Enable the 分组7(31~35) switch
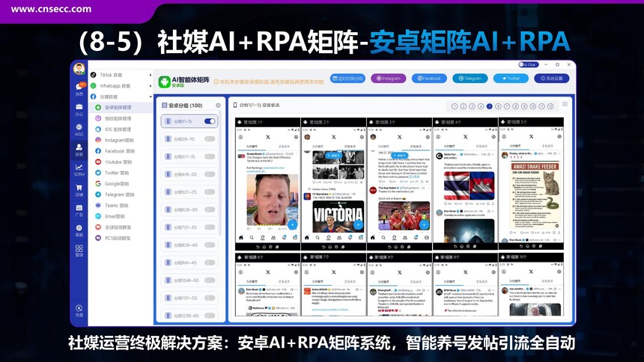Viewport: 644px width, 362px height. (x=210, y=227)
